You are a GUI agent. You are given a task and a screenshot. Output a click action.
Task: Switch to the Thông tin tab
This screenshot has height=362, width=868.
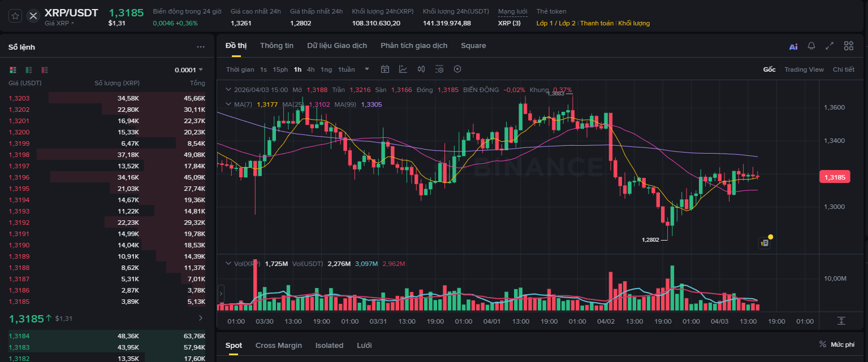pyautogui.click(x=277, y=46)
